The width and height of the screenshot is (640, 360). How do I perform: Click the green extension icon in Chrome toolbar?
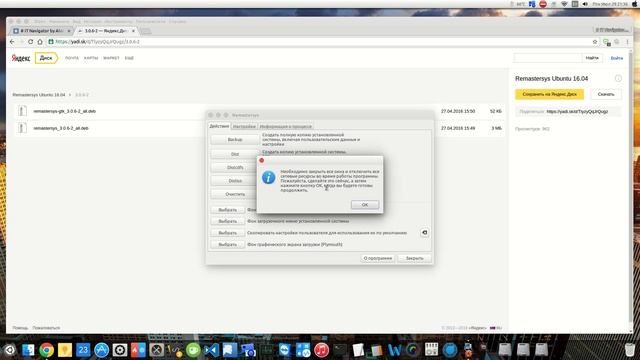pyautogui.click(x=606, y=42)
